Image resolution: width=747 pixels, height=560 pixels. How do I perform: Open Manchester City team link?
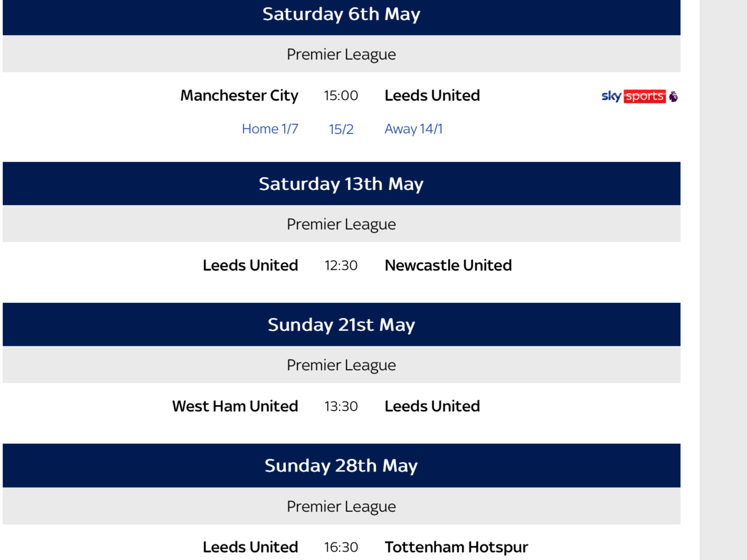point(239,96)
